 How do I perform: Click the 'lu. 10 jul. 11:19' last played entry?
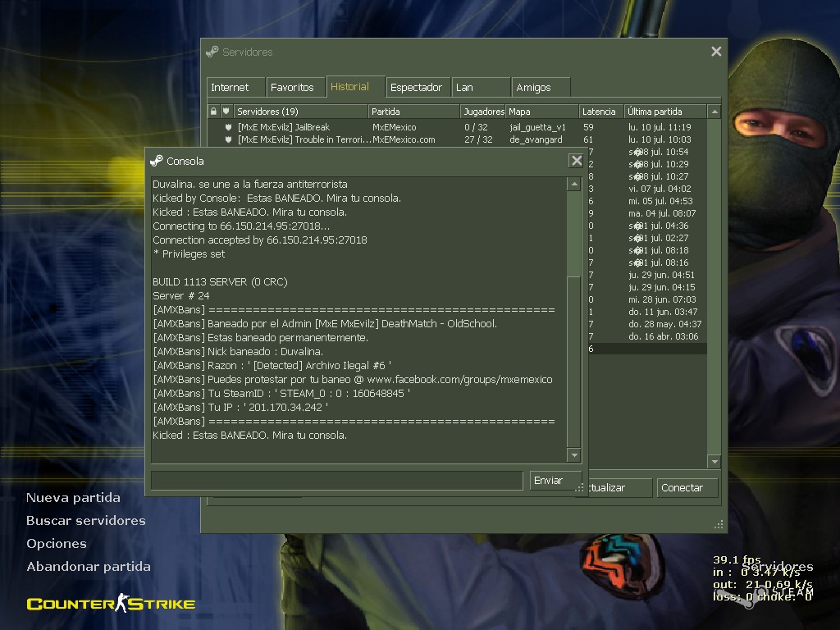(660, 127)
